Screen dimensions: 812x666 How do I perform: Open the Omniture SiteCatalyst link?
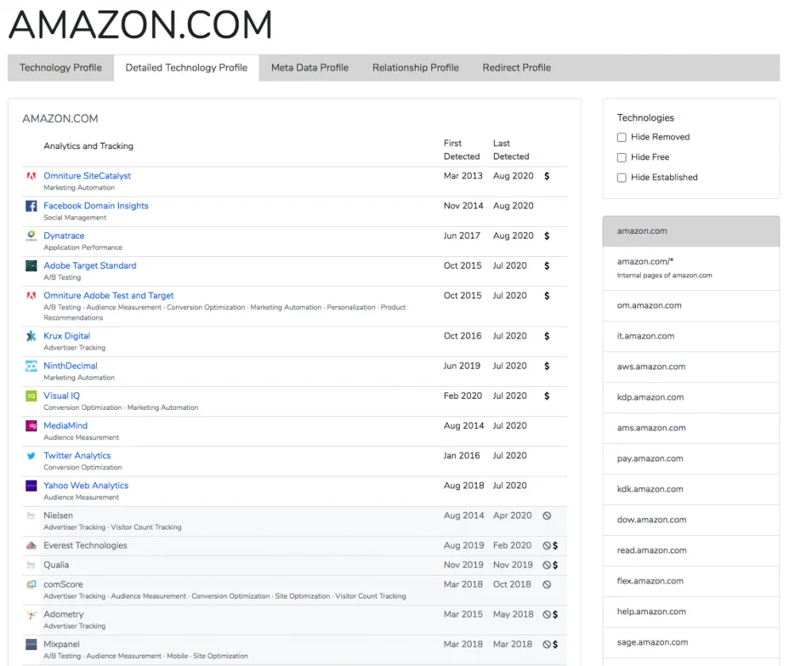[87, 176]
